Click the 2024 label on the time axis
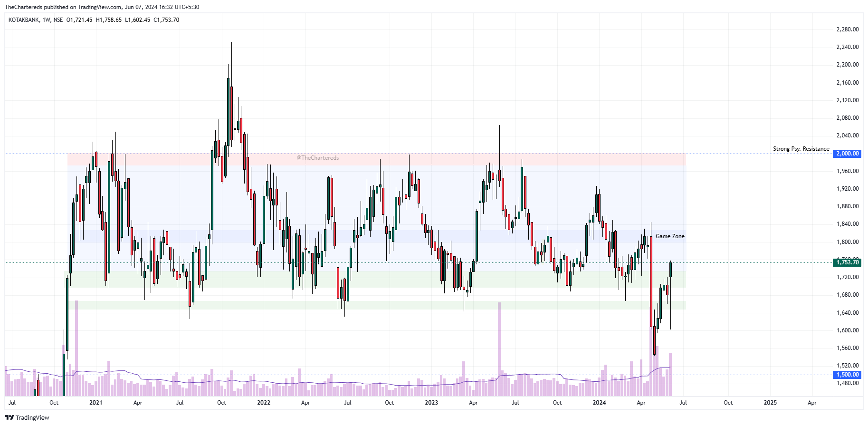Image resolution: width=868 pixels, height=426 pixels. [x=599, y=403]
